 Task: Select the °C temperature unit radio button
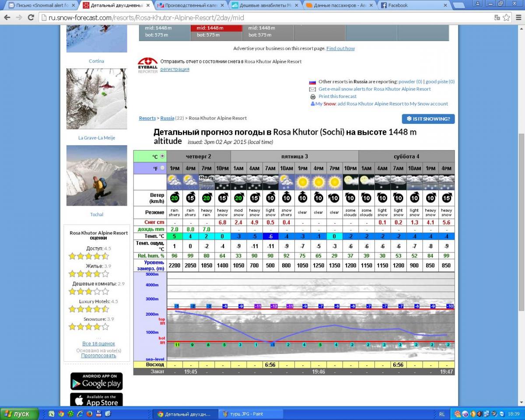pyautogui.click(x=162, y=156)
